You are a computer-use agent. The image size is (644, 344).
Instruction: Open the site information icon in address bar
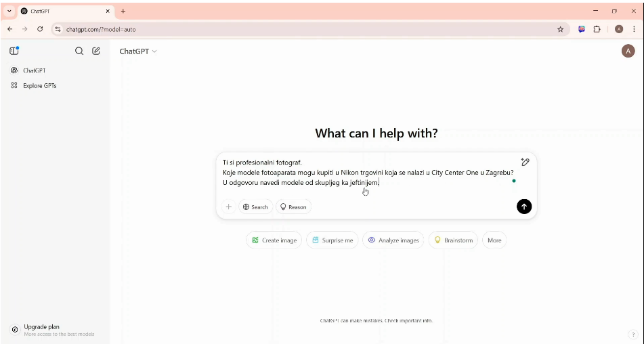(x=58, y=30)
